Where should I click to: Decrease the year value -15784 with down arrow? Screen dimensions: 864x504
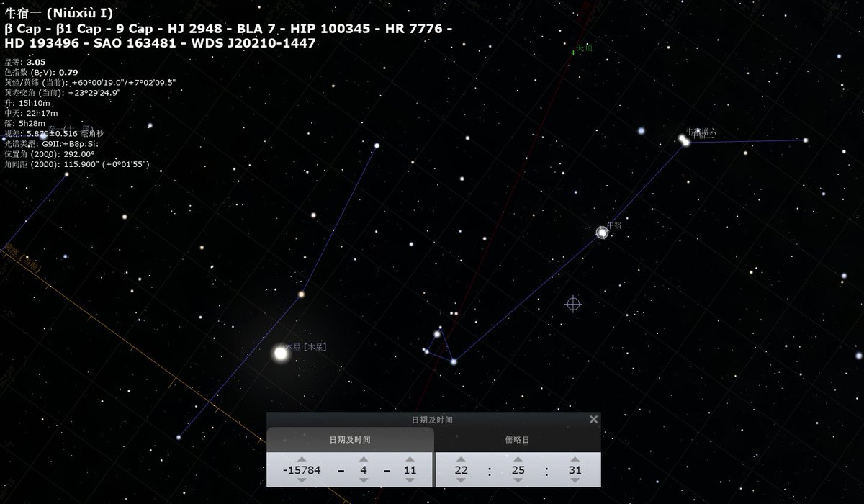pyautogui.click(x=302, y=480)
